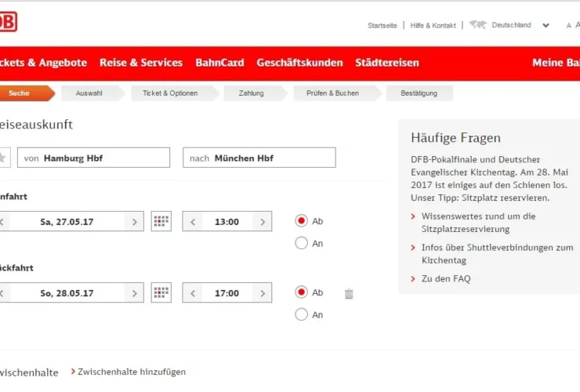Open the BahnCard menu
This screenshot has width=580, height=392.
point(219,63)
